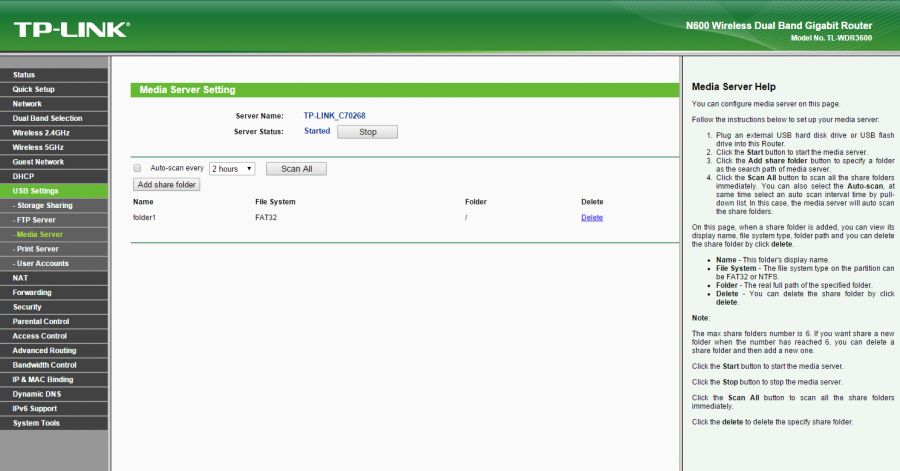Select Print Server submenu
Viewport: 900px width, 471px height.
[37, 249]
